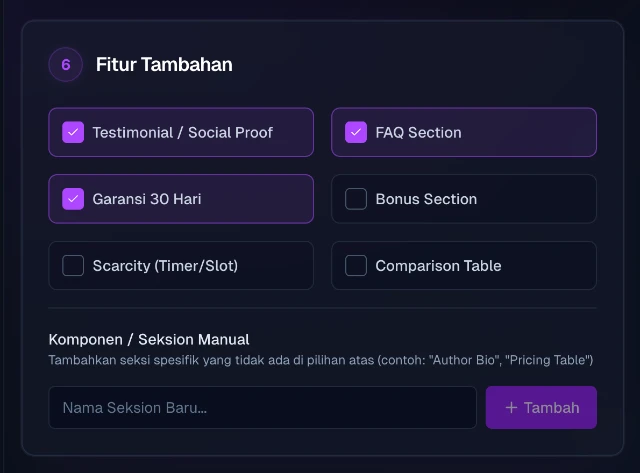The image size is (640, 473).
Task: Click the divider line above Komponen section
Action: pyautogui.click(x=322, y=308)
